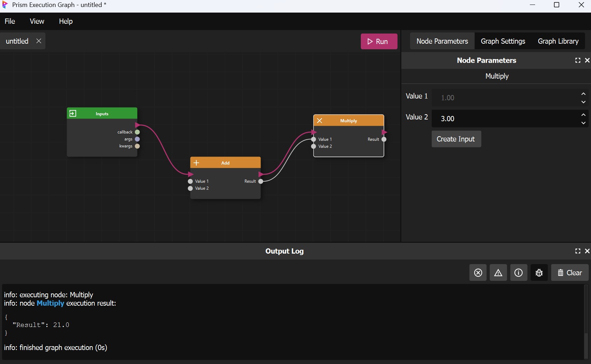Switch to the Graph Settings tab
The image size is (591, 364).
(x=503, y=41)
